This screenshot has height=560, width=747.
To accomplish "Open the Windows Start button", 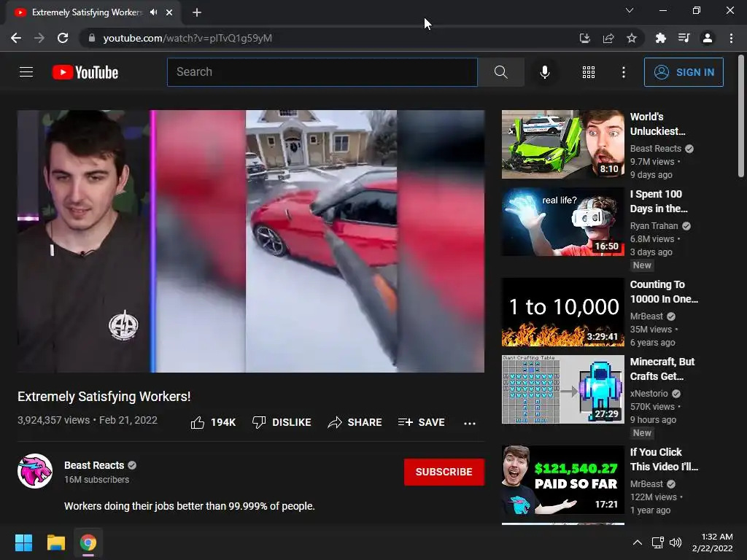I will (x=23, y=542).
